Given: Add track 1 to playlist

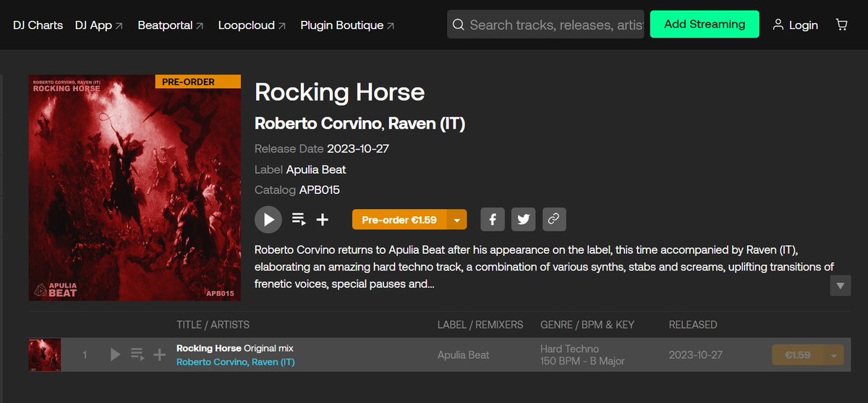Looking at the screenshot, I should (160, 355).
